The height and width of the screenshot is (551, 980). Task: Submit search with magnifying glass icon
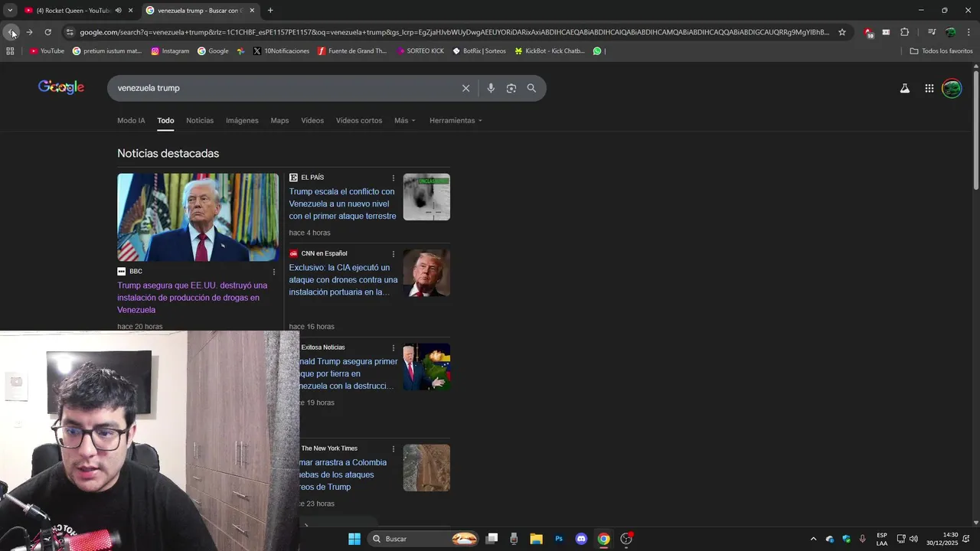531,88
